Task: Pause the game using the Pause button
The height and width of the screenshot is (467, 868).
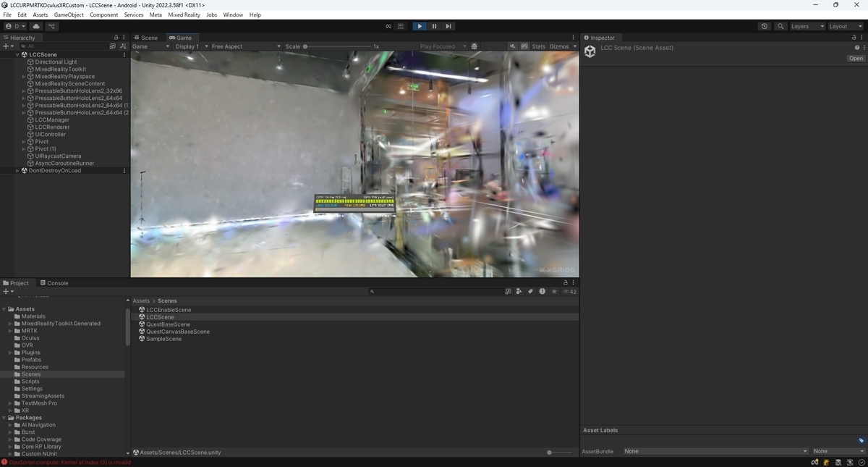Action: (x=434, y=26)
